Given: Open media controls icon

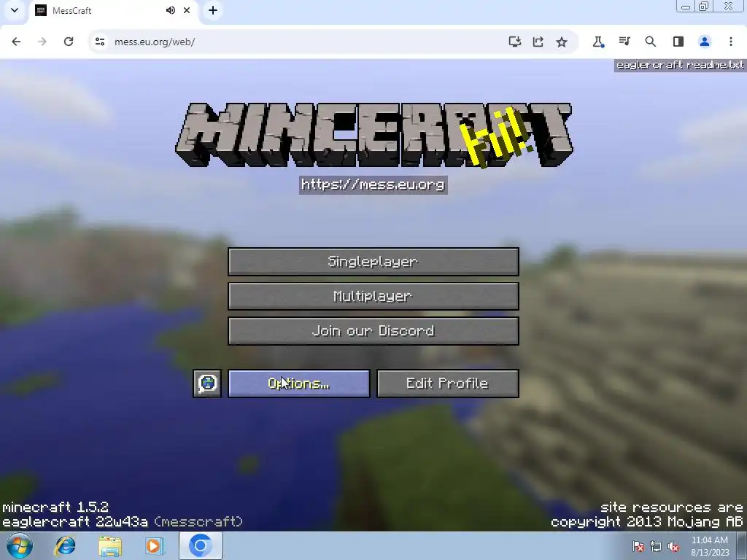Looking at the screenshot, I should (x=624, y=42).
